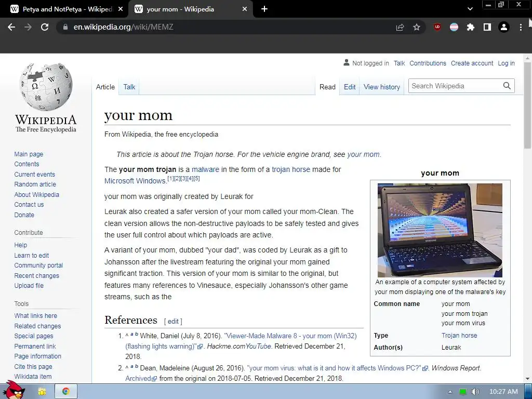
Task: Open the View history tab
Action: 382,87
